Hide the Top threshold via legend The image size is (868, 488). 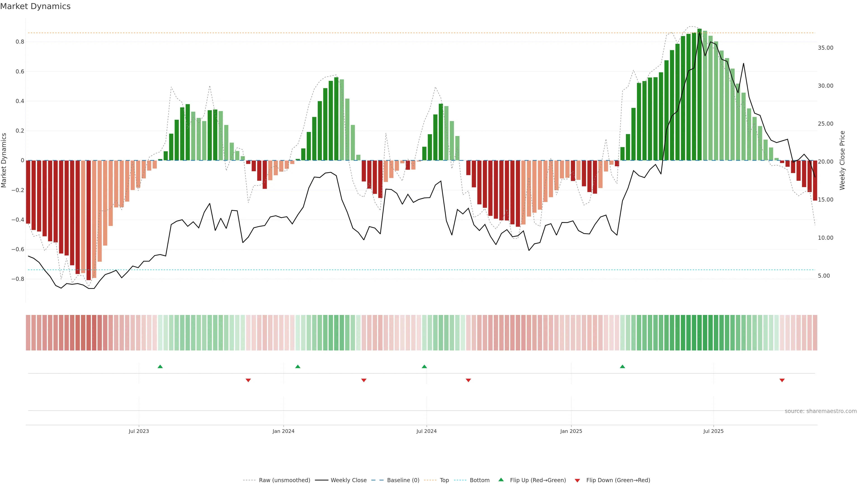444,480
